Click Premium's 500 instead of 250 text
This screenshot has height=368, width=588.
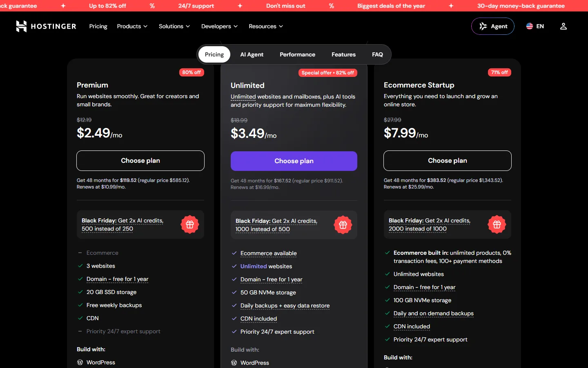click(x=107, y=229)
